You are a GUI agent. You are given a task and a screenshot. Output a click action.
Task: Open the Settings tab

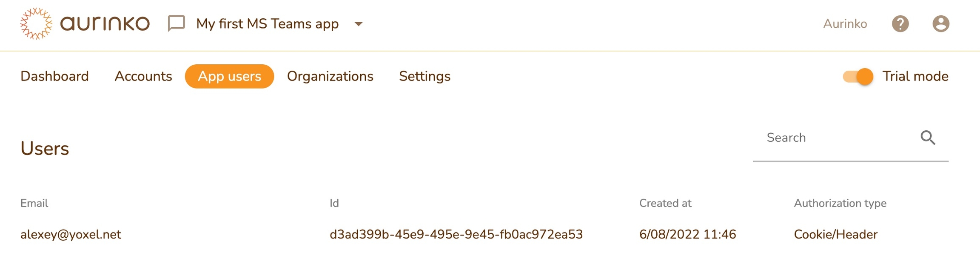(424, 76)
